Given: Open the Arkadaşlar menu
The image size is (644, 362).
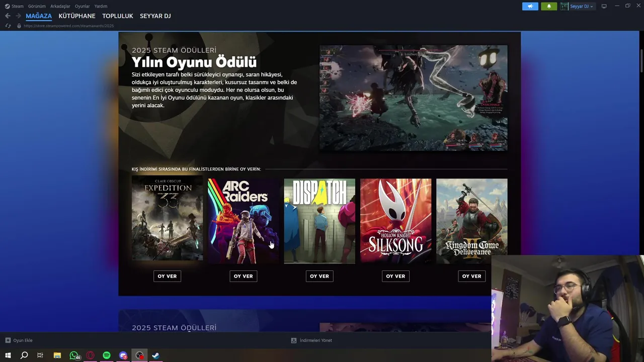Looking at the screenshot, I should point(60,6).
